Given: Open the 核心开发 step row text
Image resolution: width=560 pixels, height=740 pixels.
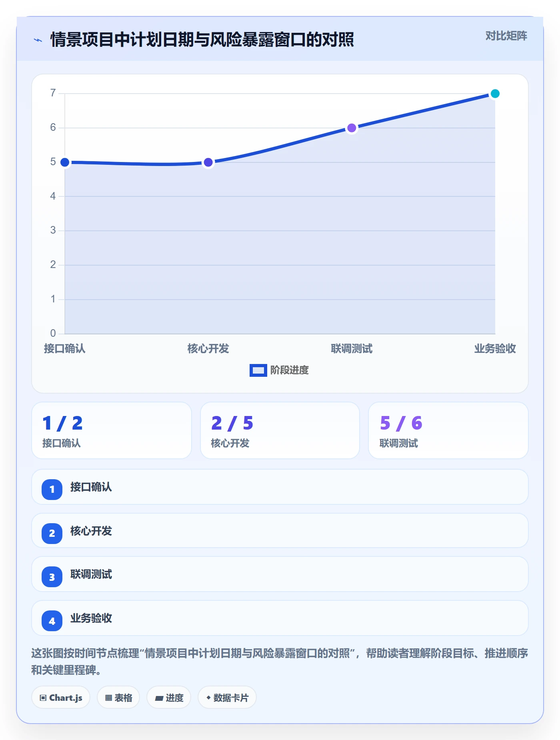Looking at the screenshot, I should [91, 531].
